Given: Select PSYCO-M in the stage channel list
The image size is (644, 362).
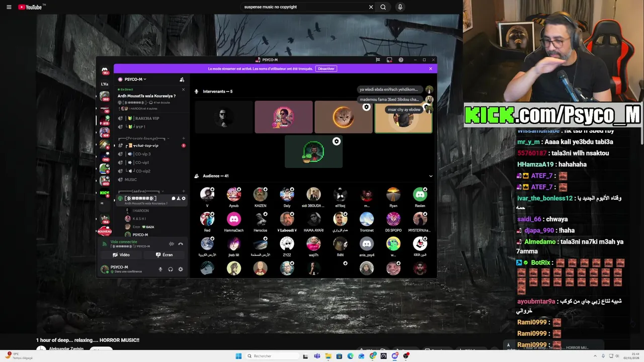Looking at the screenshot, I should pyautogui.click(x=140, y=235).
